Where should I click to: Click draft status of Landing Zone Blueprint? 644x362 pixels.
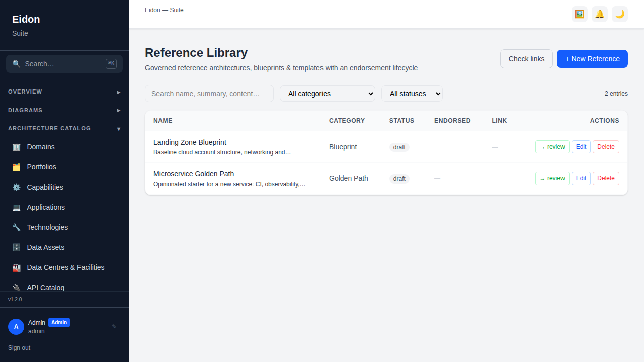[399, 147]
